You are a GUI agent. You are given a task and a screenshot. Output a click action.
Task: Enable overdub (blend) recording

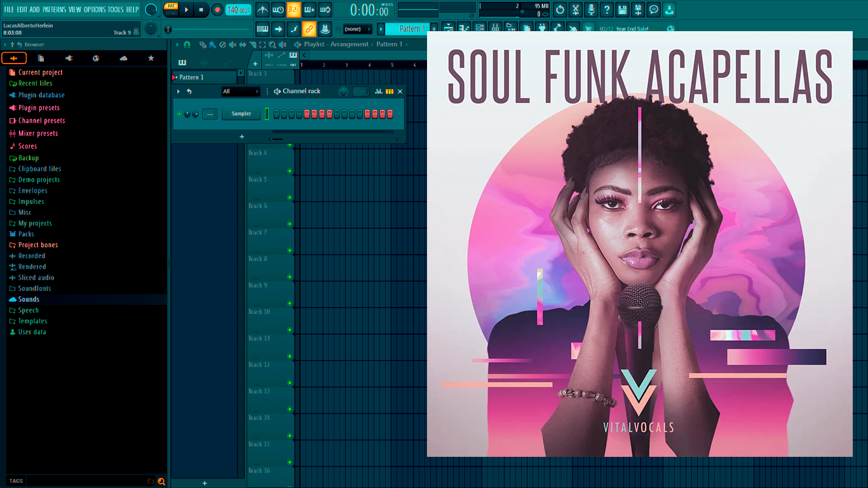coord(309,10)
